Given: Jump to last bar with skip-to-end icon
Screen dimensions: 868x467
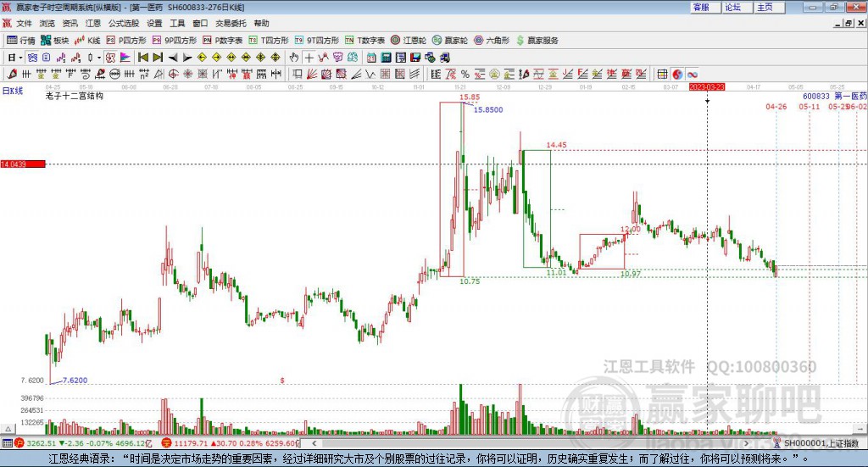Looking at the screenshot, I should click(x=158, y=58).
